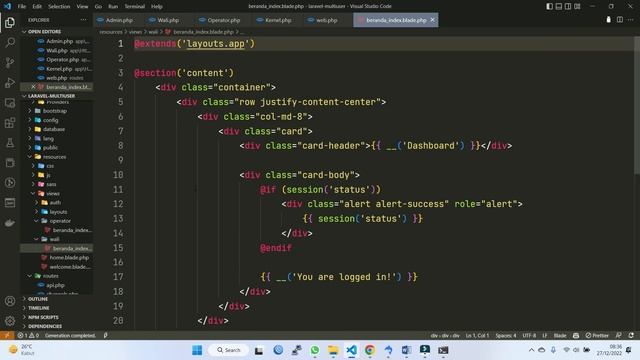This screenshot has height=360, width=640.
Task: Click customize layout button in title bar
Action: click(577, 6)
